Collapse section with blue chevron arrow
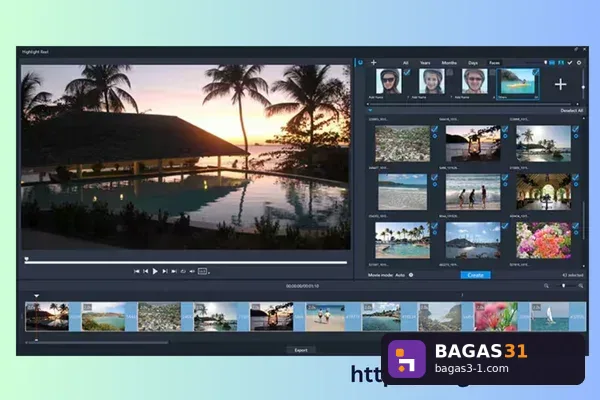This screenshot has height=400, width=600. (x=370, y=110)
